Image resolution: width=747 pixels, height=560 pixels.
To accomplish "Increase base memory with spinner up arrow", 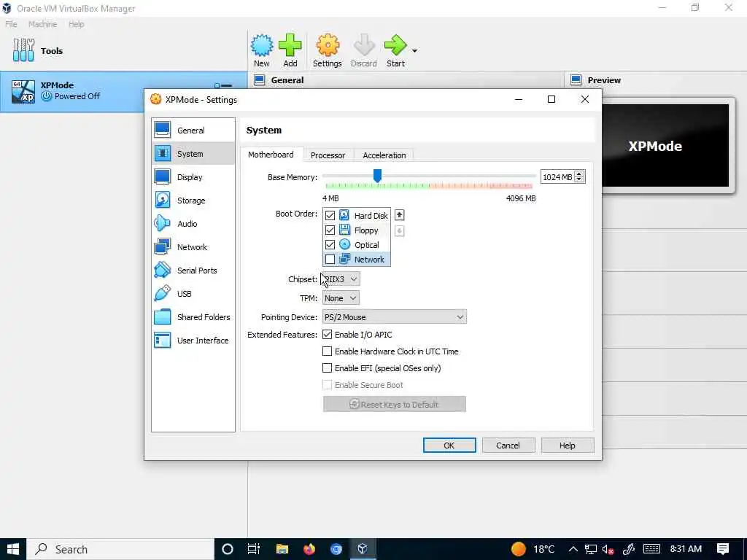I will (579, 174).
